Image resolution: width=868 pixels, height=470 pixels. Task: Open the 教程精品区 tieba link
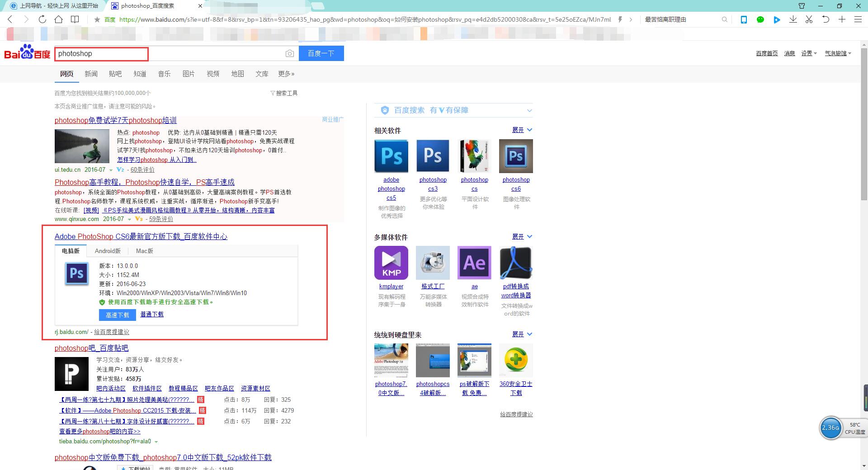point(183,389)
